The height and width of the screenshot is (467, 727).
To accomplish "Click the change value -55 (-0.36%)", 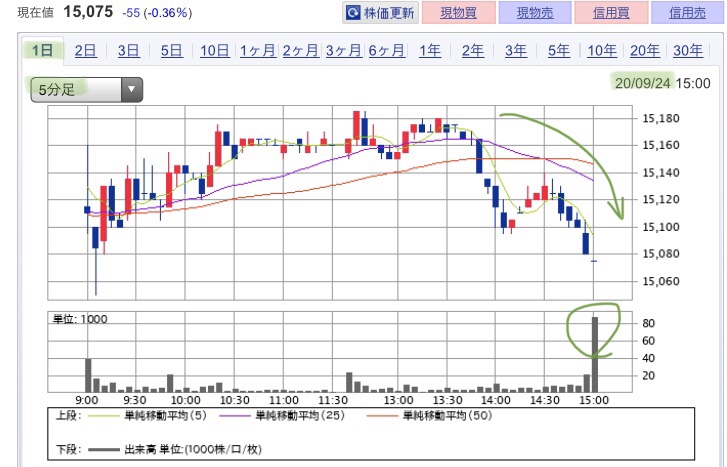I will tap(157, 13).
